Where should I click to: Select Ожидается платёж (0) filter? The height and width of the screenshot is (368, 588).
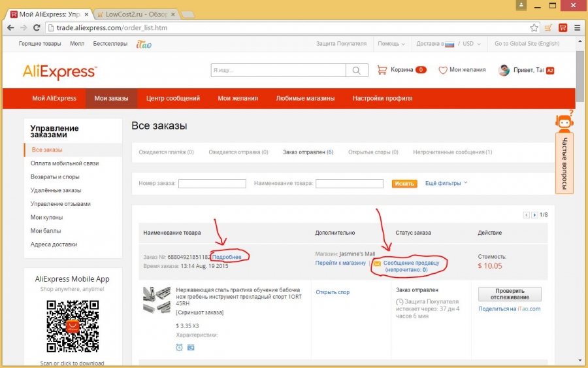(x=166, y=152)
